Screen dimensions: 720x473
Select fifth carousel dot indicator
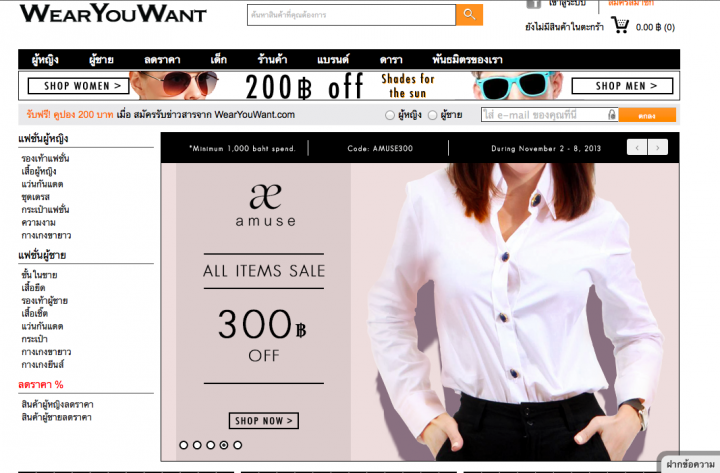coord(237,445)
